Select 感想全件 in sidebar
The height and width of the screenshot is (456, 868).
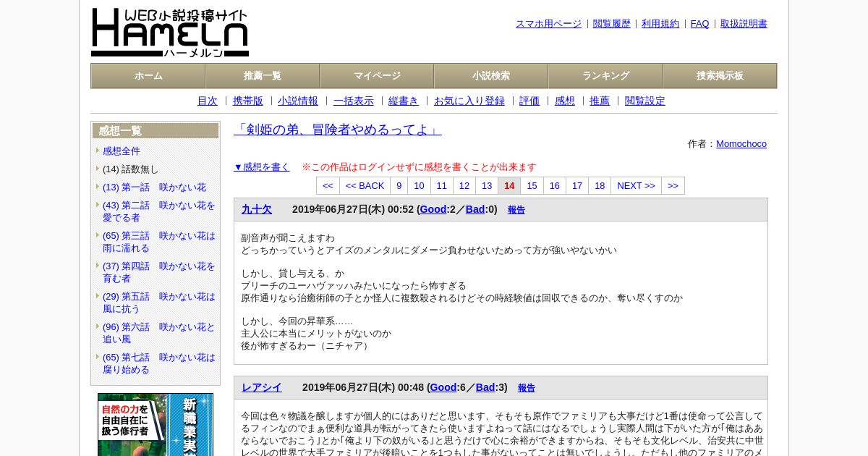(122, 151)
